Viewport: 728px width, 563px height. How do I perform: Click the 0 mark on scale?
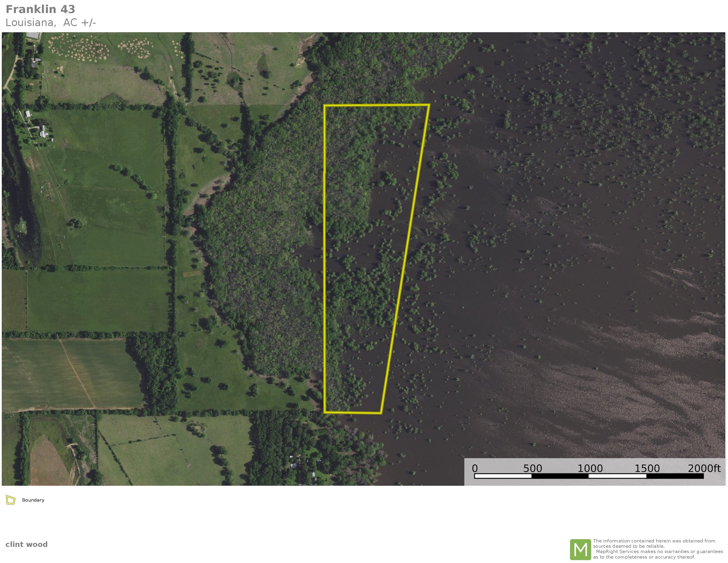click(x=475, y=468)
